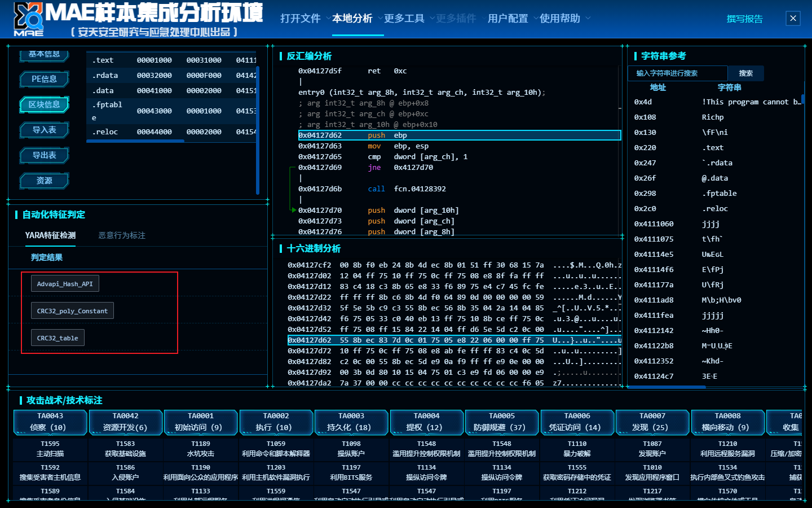Open the PE信息 panel
Image resolution: width=812 pixels, height=508 pixels.
pos(44,79)
